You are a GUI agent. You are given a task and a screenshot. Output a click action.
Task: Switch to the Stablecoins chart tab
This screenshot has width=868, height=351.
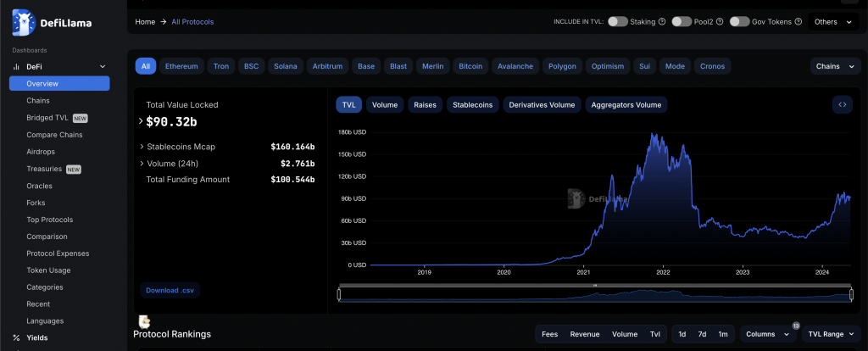pos(472,105)
